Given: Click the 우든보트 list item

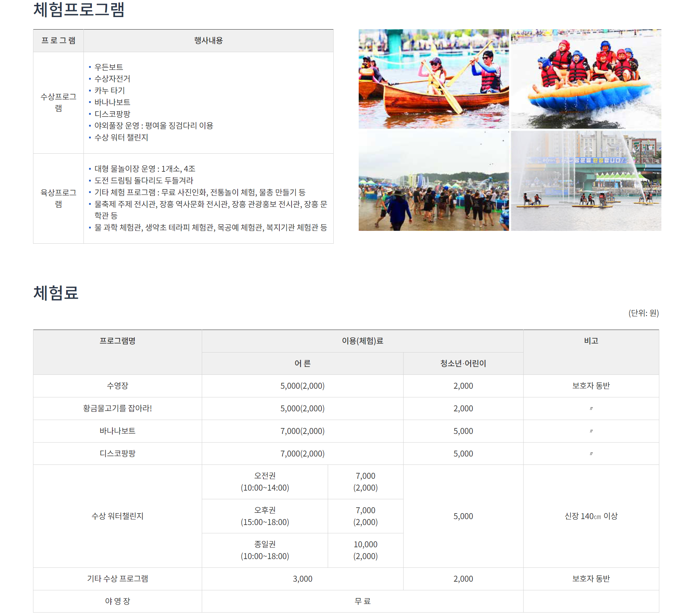Looking at the screenshot, I should click(109, 67).
